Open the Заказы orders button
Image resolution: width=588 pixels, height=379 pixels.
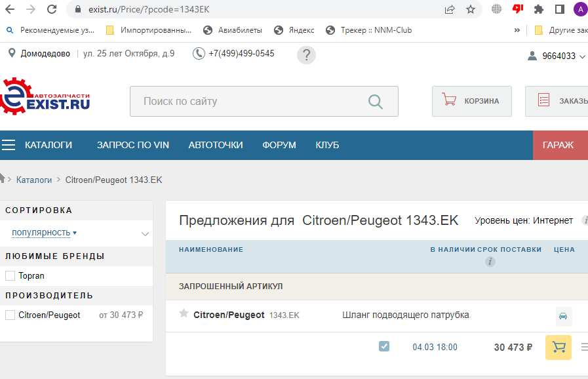[557, 102]
